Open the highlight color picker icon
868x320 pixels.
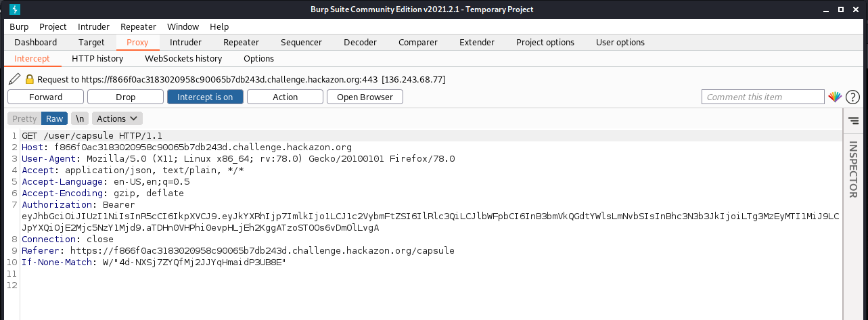835,97
